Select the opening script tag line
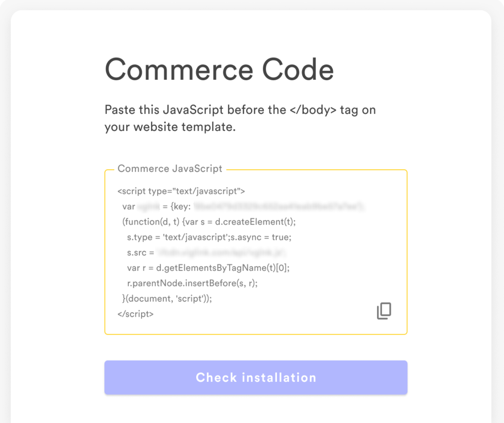Image resolution: width=504 pixels, height=423 pixels. click(x=181, y=191)
